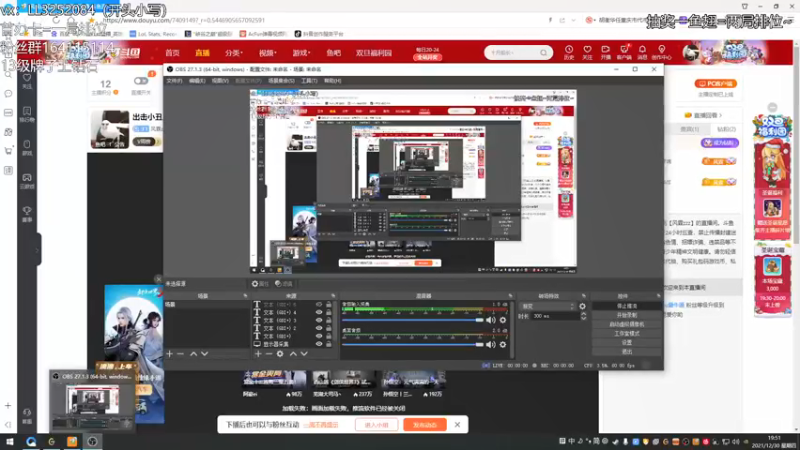Click Douyu 开播 start-stream icon
The height and width of the screenshot is (450, 800).
[x=606, y=52]
